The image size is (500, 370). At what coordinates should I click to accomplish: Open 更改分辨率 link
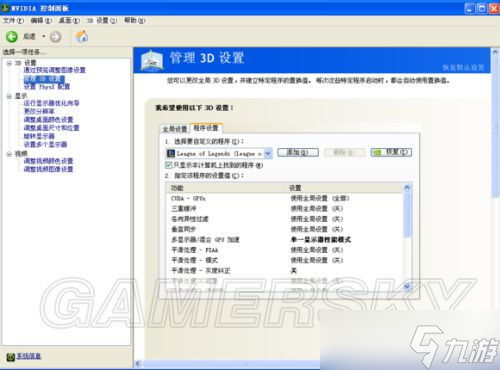[39, 111]
